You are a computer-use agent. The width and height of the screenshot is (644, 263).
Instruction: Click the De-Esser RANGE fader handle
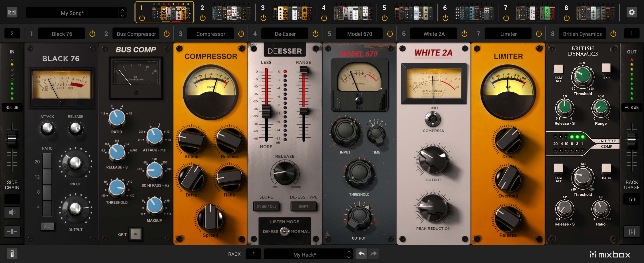click(x=303, y=70)
